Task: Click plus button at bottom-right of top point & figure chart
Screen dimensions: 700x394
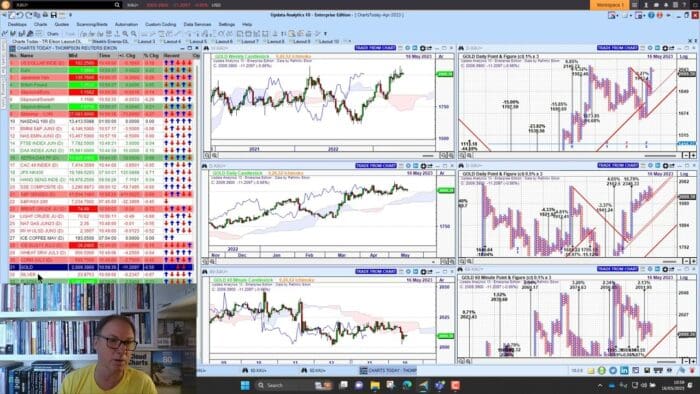Action: [x=693, y=155]
